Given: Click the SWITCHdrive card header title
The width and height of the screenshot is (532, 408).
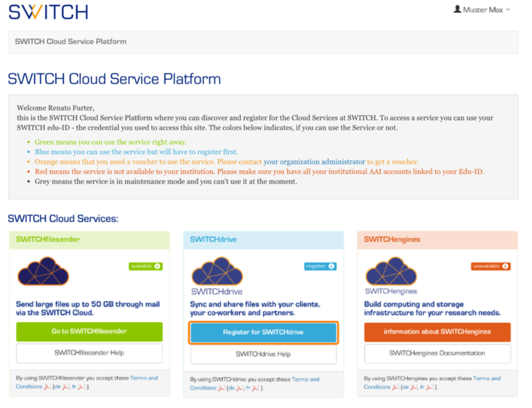Looking at the screenshot, I should (x=213, y=240).
